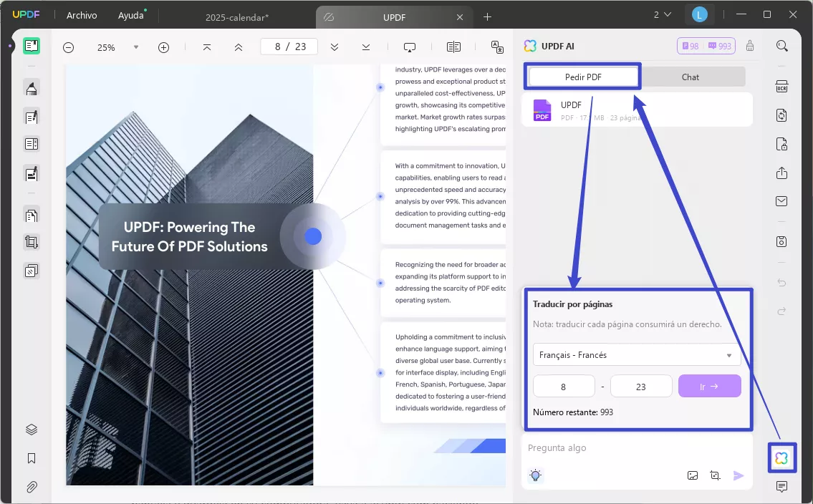Viewport: 813px width, 504px height.
Task: Open the Protect PDF lock icon
Action: (x=781, y=144)
